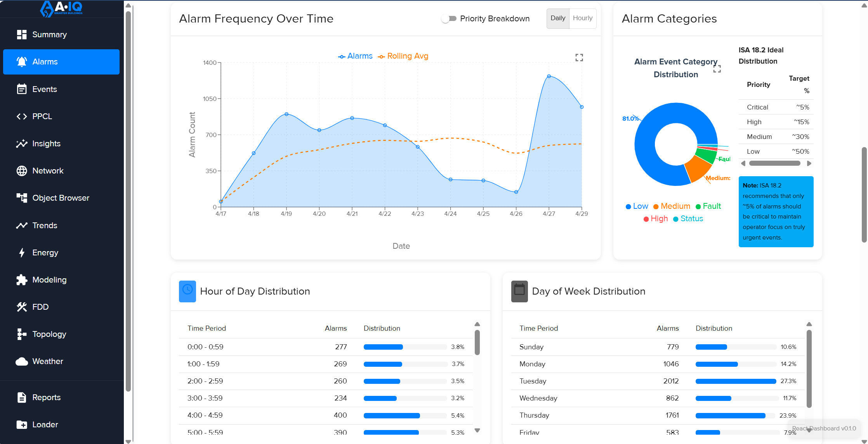Image resolution: width=868 pixels, height=444 pixels.
Task: Switch chart to Hourly view
Action: [583, 18]
